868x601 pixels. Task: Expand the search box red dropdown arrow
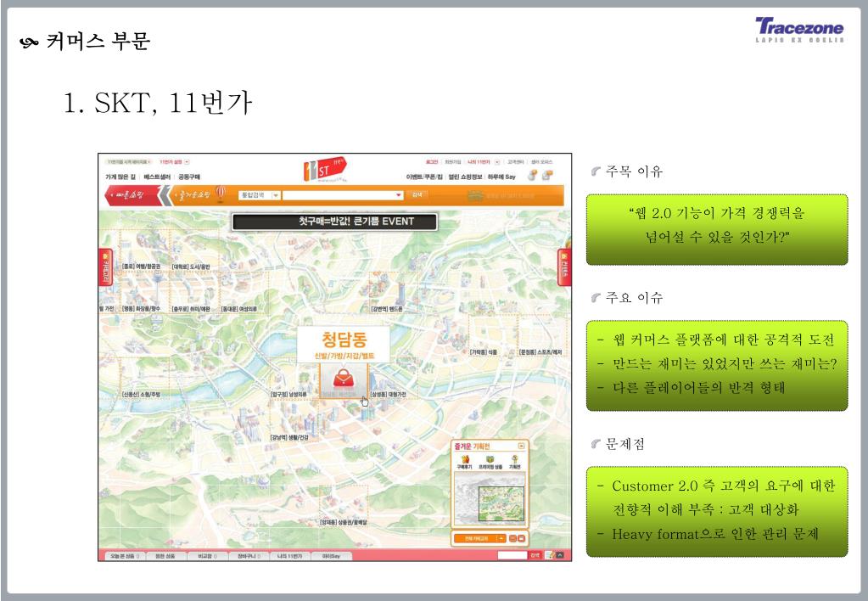(398, 195)
